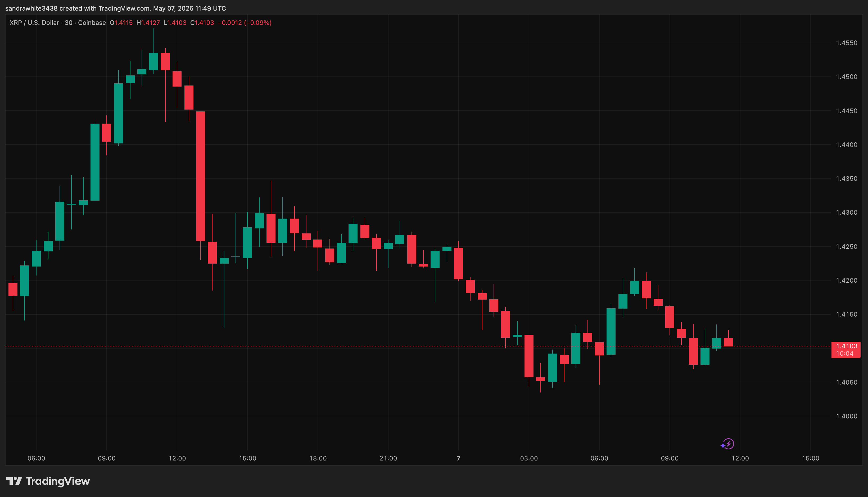Click the 1.4550 price axis label

847,43
